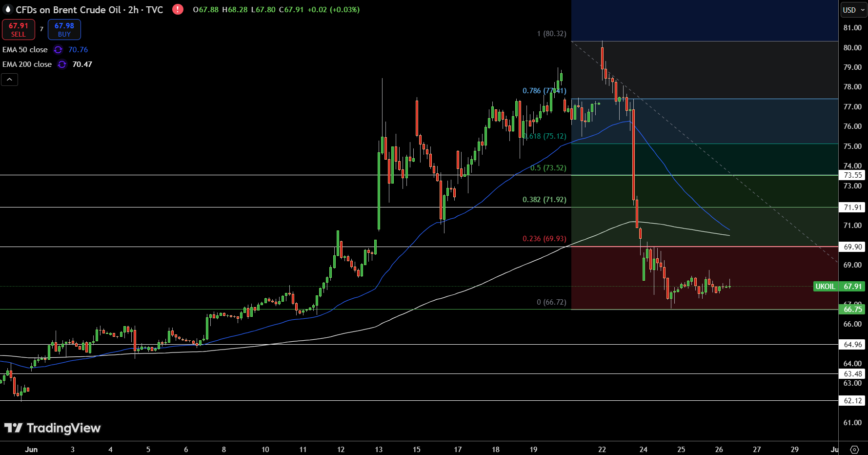Click the 73.55 horizontal line price label
Screen dimensions: 868x455
pos(852,175)
